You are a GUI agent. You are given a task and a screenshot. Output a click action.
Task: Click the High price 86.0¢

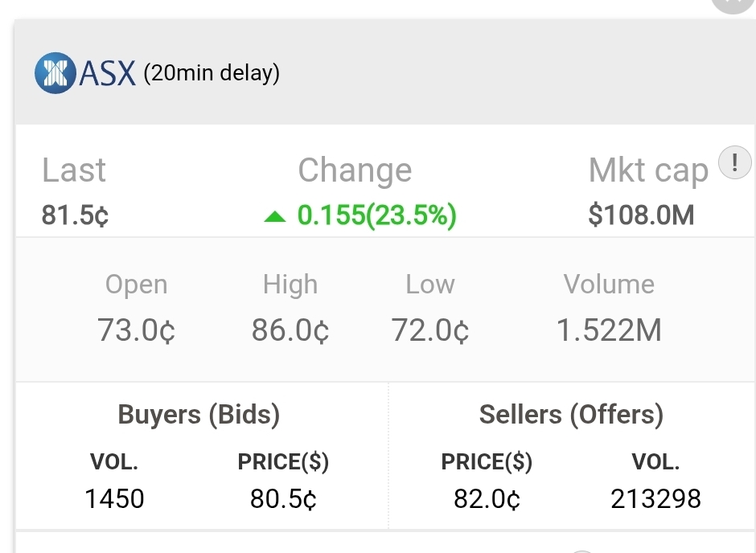coord(290,330)
